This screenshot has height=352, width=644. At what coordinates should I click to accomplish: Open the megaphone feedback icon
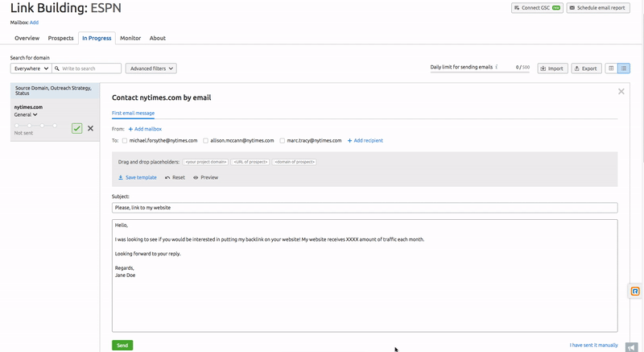click(632, 347)
